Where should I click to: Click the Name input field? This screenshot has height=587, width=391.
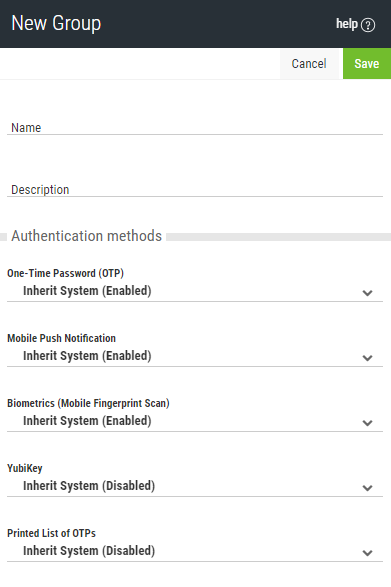click(195, 127)
